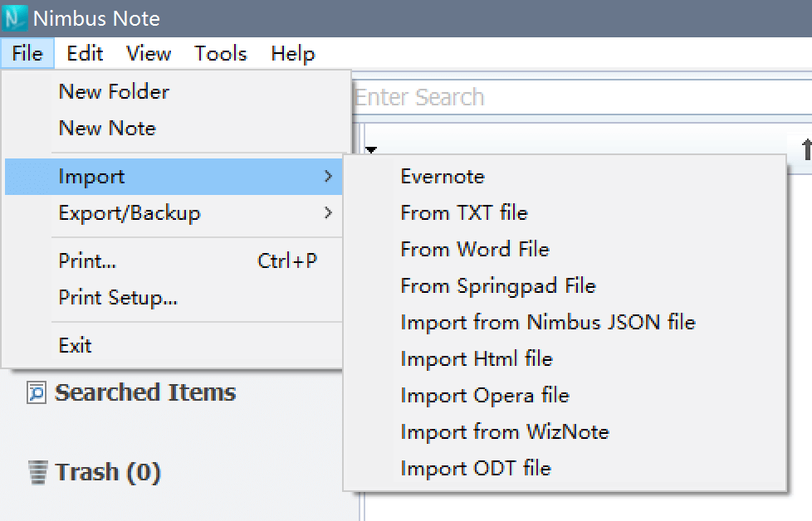Image resolution: width=812 pixels, height=521 pixels.
Task: Open the File menu
Action: 27,53
